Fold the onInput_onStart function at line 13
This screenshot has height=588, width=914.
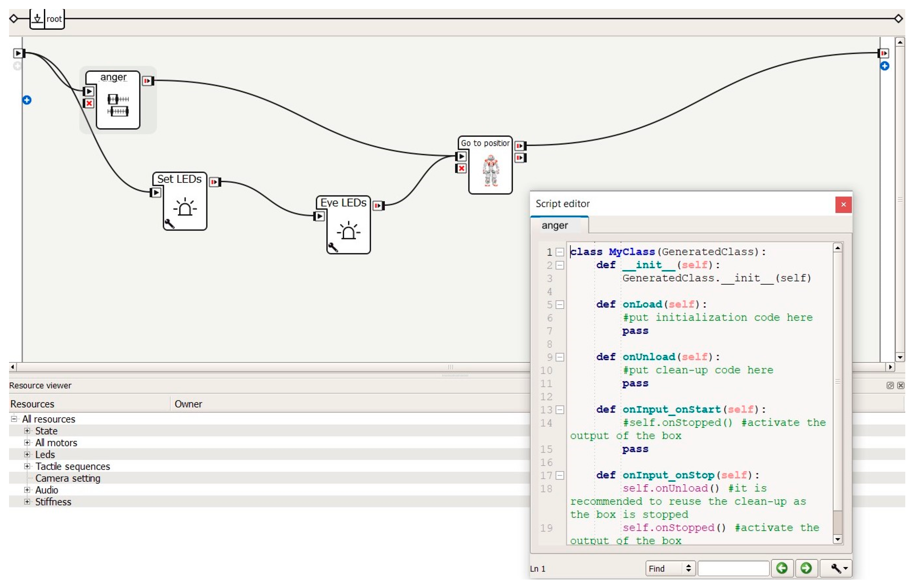point(560,410)
